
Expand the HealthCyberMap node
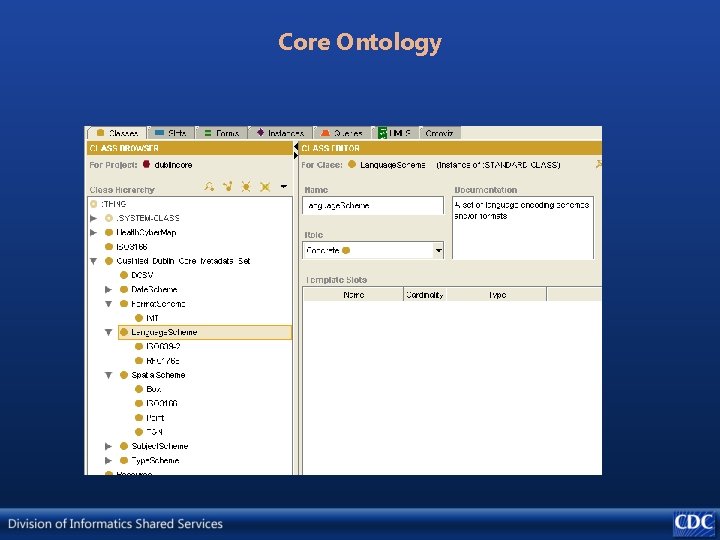coord(94,232)
